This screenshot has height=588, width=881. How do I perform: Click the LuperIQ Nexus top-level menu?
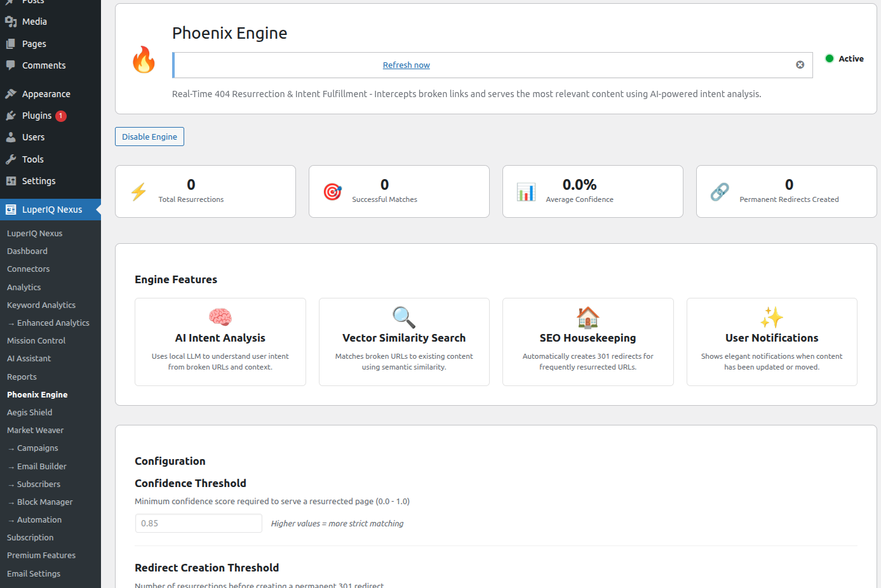coord(51,210)
